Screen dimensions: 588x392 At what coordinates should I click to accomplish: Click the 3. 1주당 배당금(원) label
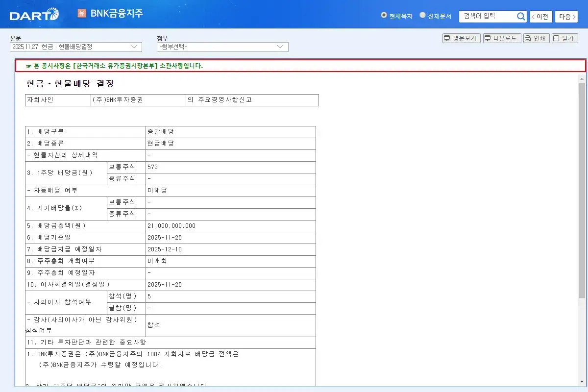pyautogui.click(x=59, y=172)
